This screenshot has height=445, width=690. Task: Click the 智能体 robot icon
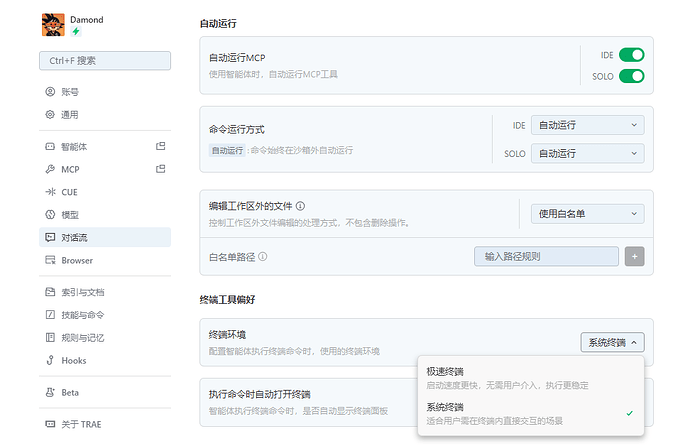click(x=50, y=147)
